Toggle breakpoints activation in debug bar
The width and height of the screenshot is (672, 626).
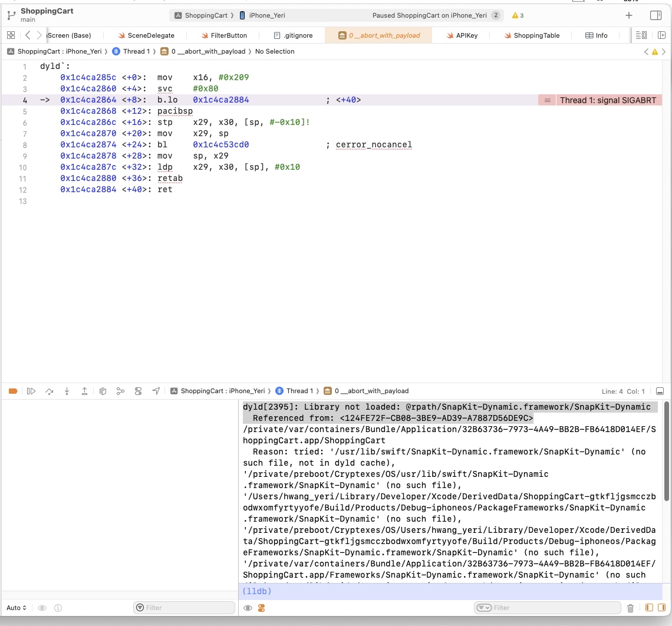13,391
